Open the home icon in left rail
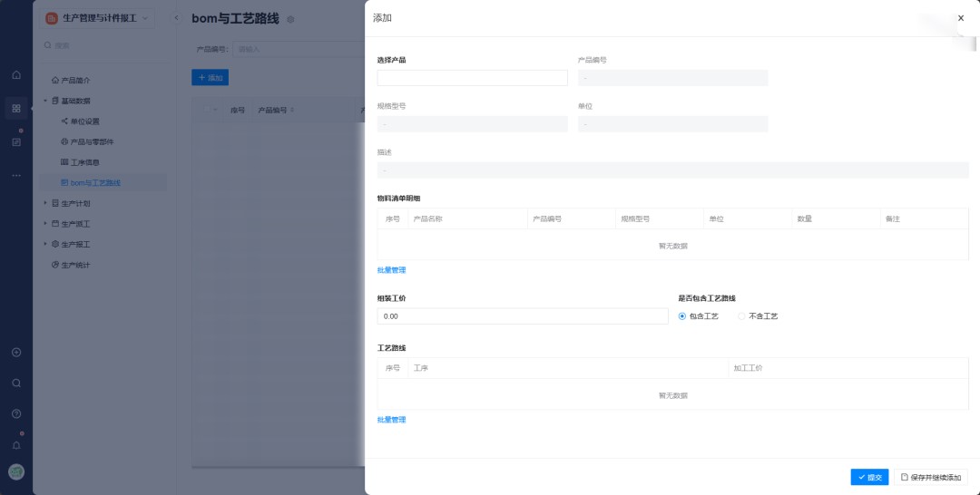This screenshot has height=495, width=980. pos(16,75)
